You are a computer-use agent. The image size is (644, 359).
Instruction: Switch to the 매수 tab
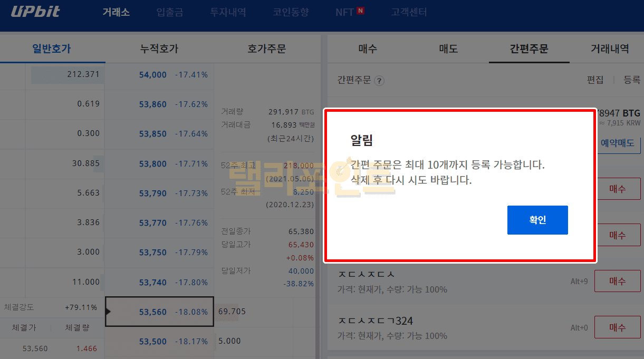[368, 49]
